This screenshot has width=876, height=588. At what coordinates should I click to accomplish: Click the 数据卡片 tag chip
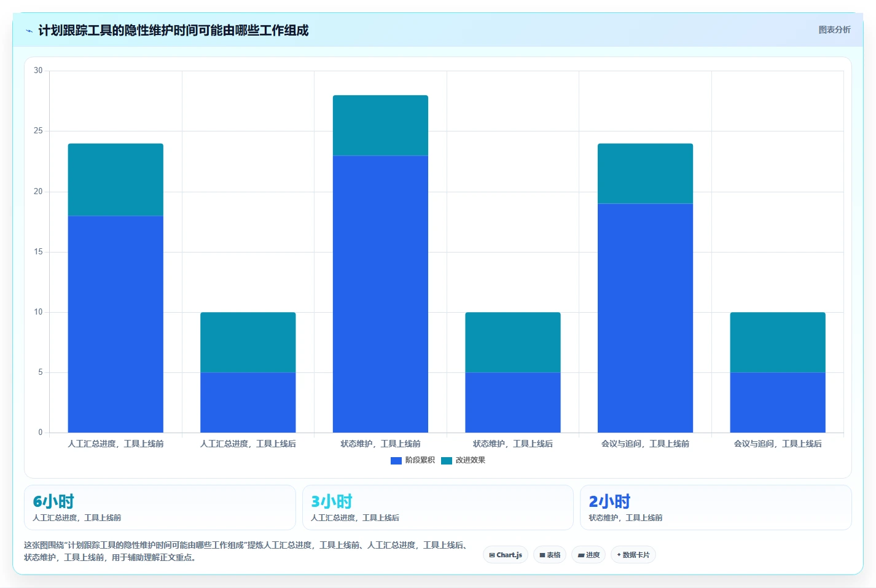coord(633,555)
